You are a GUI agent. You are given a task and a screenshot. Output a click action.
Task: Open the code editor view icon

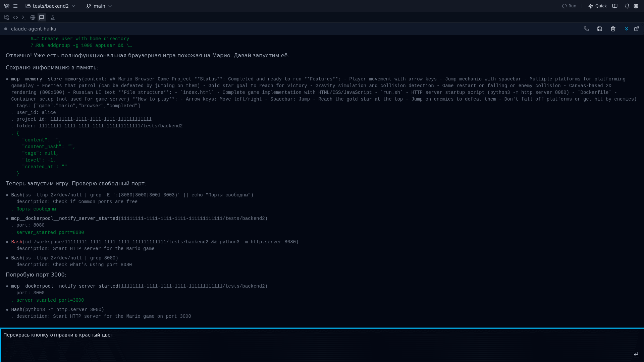[15, 17]
